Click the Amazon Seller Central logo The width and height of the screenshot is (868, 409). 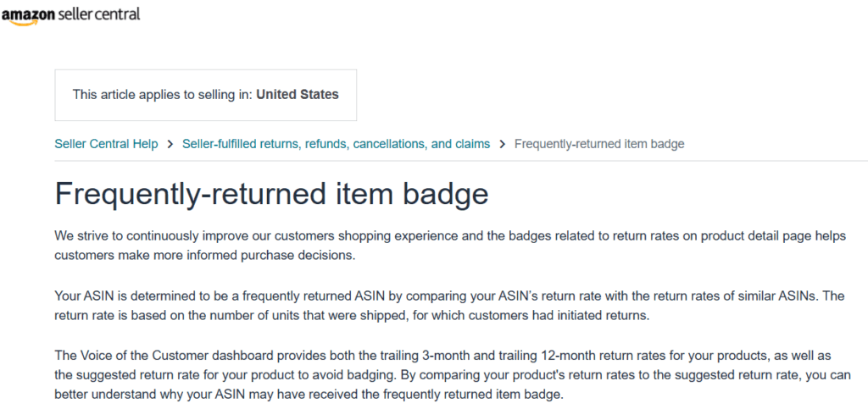click(71, 14)
